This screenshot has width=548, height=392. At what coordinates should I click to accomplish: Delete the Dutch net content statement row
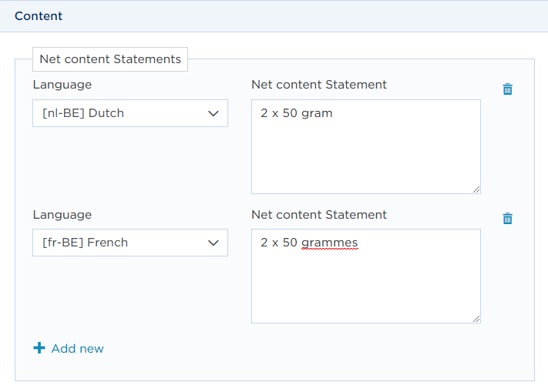507,89
